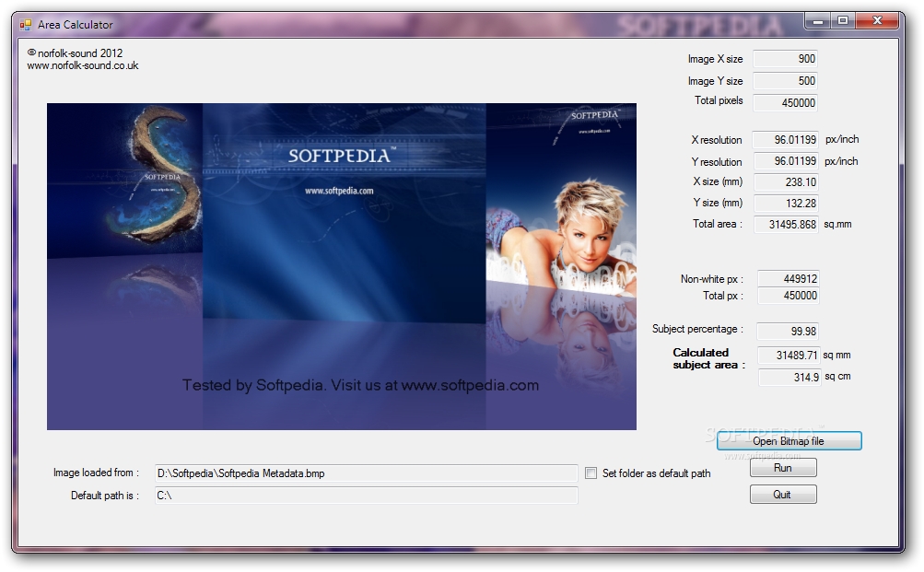The width and height of the screenshot is (924, 572).
Task: Click the Image X size label
Action: pos(715,59)
